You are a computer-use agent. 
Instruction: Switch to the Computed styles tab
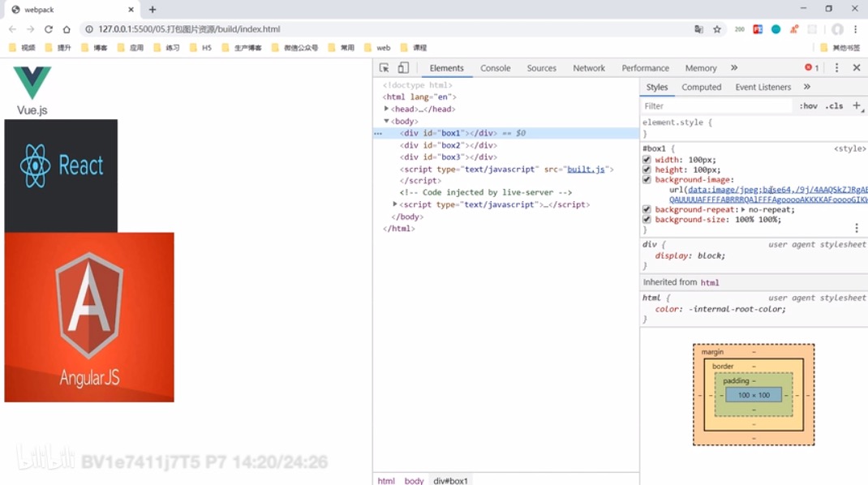point(702,87)
